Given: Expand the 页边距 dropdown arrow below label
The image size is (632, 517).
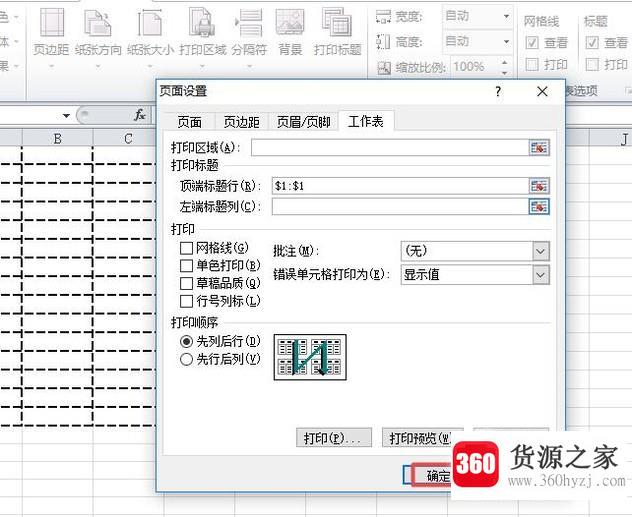Looking at the screenshot, I should click(51, 66).
